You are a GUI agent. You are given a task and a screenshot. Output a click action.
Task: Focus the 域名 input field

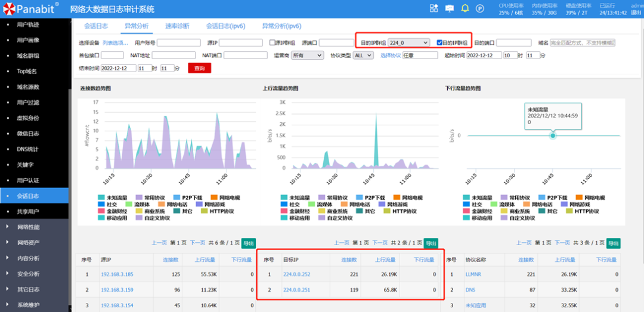click(583, 43)
